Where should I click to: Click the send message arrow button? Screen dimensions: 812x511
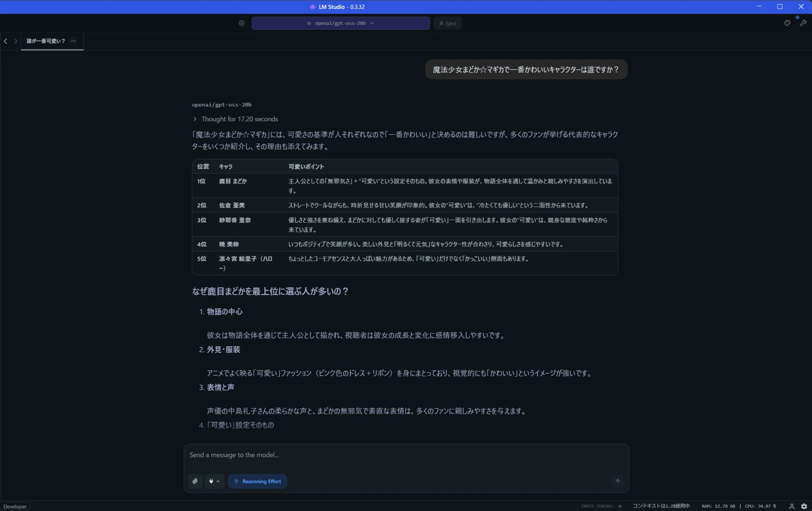pos(618,481)
